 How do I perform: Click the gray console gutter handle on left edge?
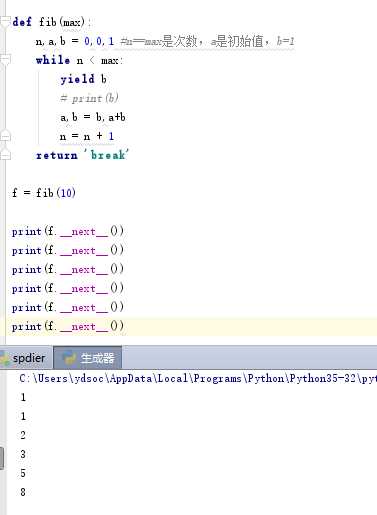pyautogui.click(x=2, y=458)
